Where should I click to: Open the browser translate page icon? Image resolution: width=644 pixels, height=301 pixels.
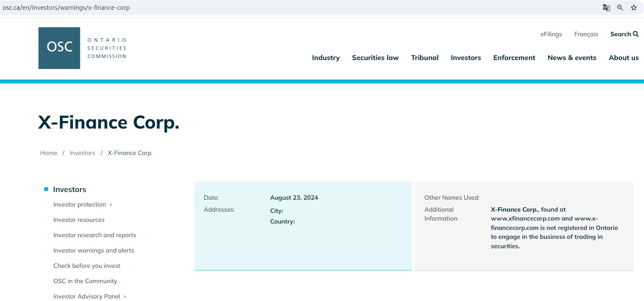click(x=607, y=8)
